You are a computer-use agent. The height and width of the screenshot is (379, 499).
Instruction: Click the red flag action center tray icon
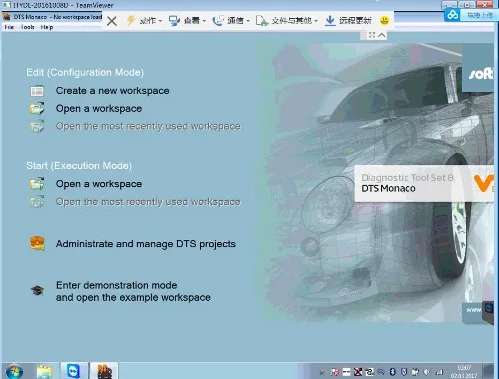335,372
